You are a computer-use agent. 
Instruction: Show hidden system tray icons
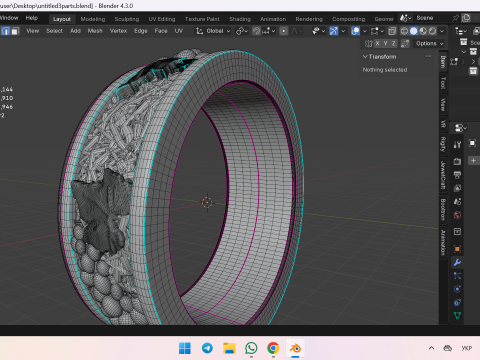tap(431, 348)
